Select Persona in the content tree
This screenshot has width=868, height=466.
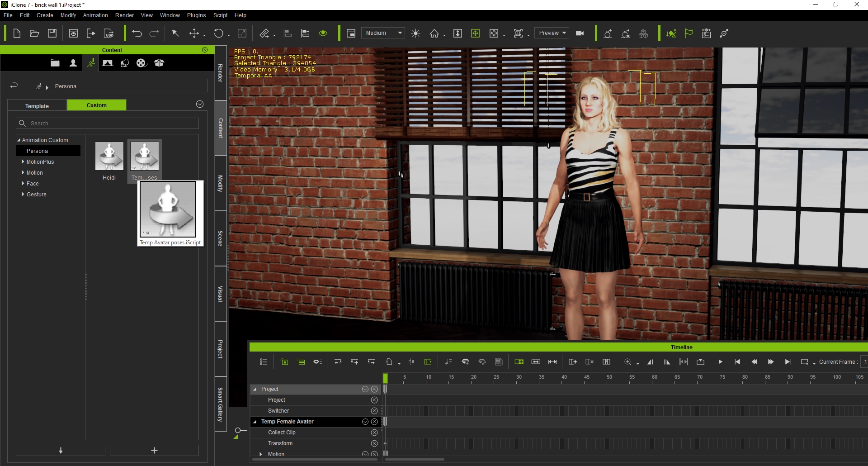click(48, 151)
